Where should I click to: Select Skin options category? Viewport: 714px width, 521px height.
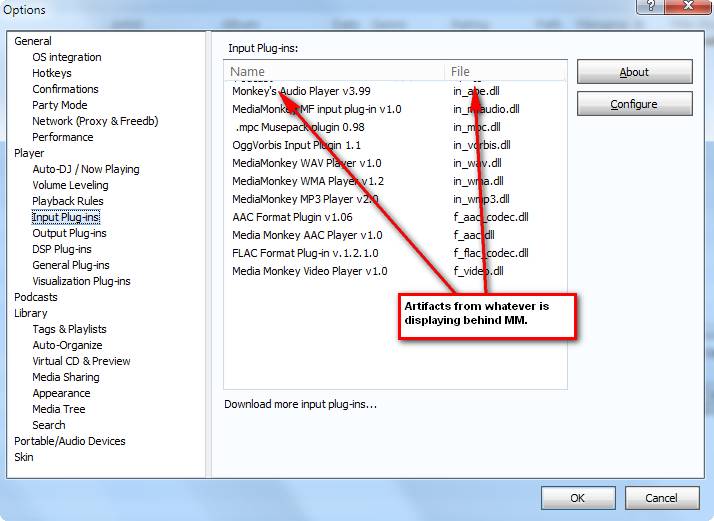click(24, 457)
